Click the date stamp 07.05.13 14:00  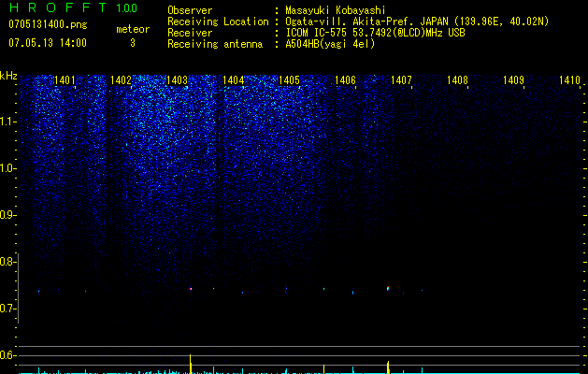coord(48,43)
